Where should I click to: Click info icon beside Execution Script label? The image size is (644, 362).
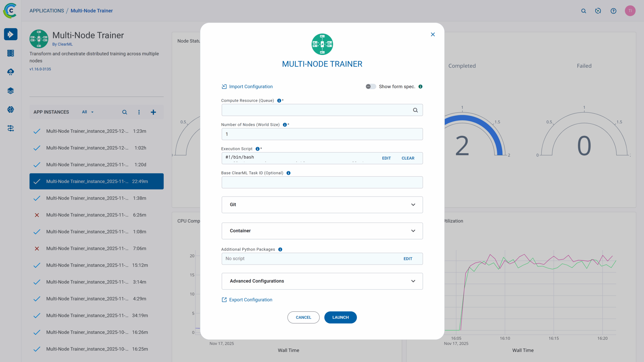click(257, 149)
